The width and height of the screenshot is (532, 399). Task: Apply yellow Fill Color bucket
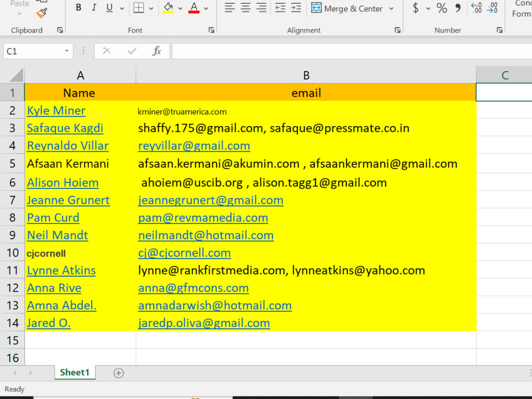168,7
